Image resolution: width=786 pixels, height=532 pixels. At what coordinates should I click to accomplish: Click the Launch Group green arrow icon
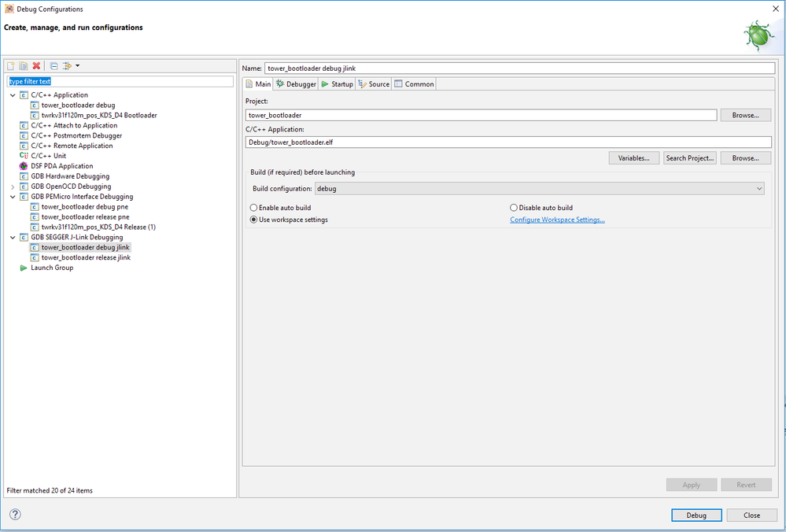24,268
